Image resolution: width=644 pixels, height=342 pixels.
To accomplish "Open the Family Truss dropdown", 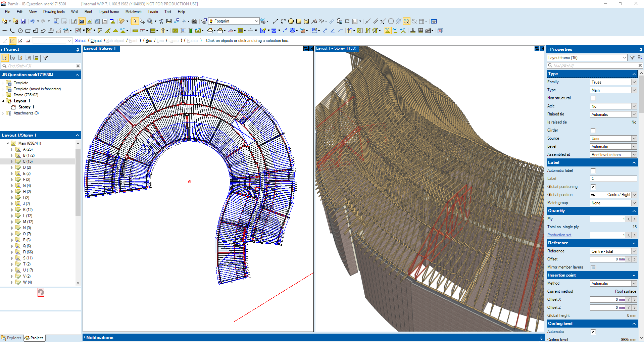I will (x=634, y=82).
